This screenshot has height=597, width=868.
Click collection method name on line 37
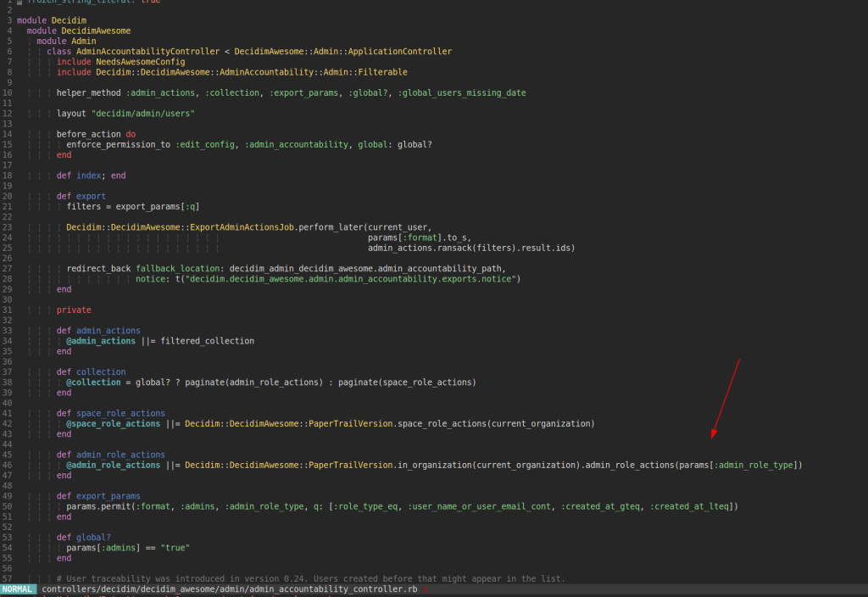pos(101,372)
